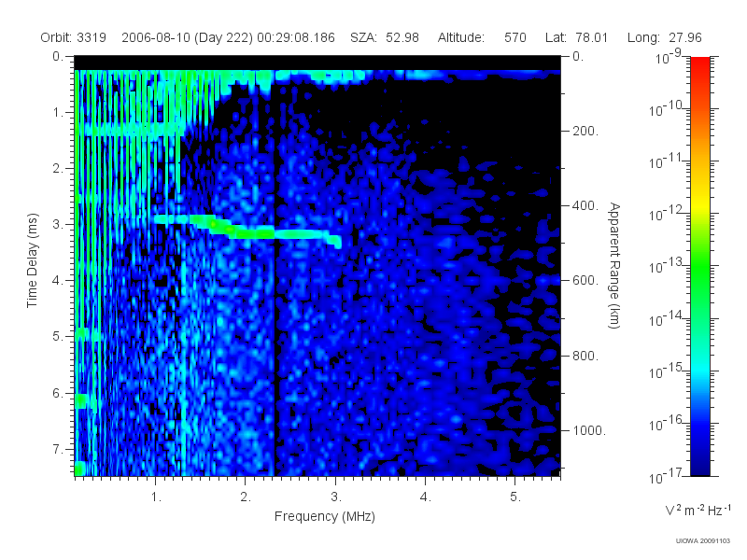The width and height of the screenshot is (747, 560).
Task: Click the '10^-17' color scale label
Action: (666, 477)
